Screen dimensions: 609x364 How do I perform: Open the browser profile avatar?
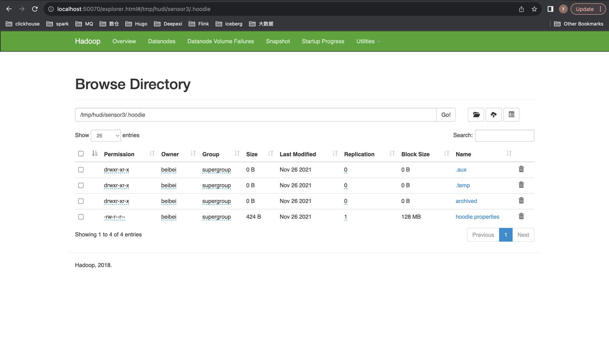[563, 9]
